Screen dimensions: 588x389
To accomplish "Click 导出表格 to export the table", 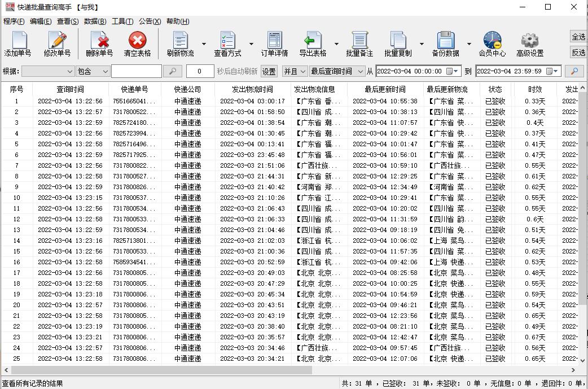I will [x=314, y=43].
